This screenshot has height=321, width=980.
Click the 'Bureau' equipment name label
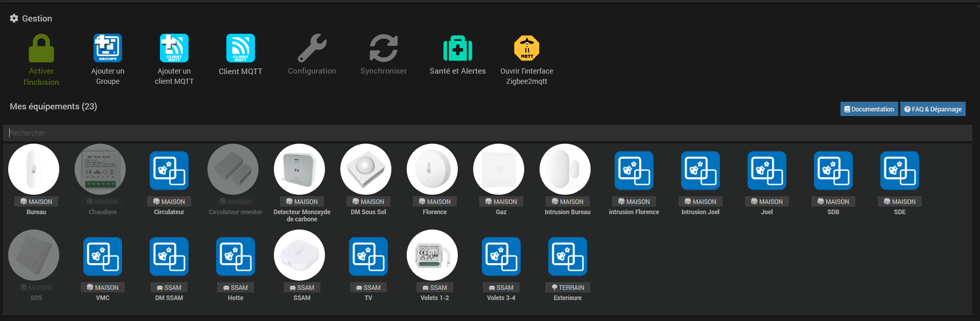36,212
